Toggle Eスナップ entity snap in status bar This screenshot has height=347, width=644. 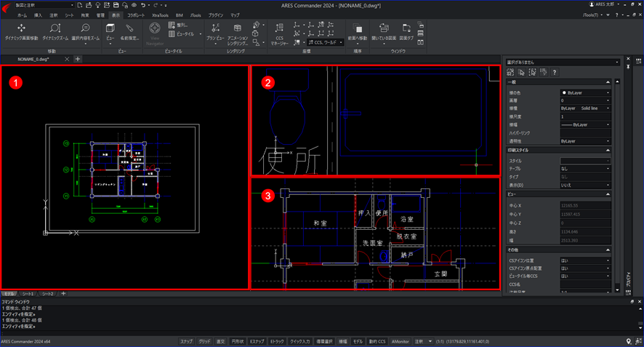(257, 341)
